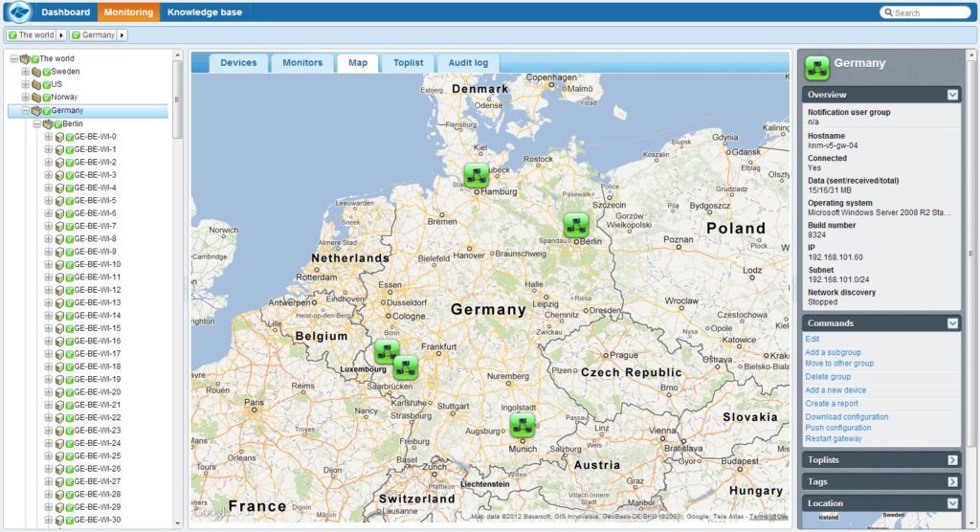Collapse the Germany tree node

click(26, 111)
